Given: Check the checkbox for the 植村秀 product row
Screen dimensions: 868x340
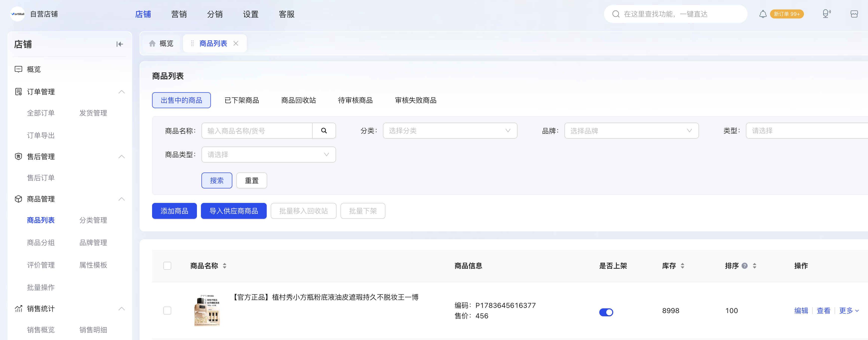Looking at the screenshot, I should click(167, 310).
